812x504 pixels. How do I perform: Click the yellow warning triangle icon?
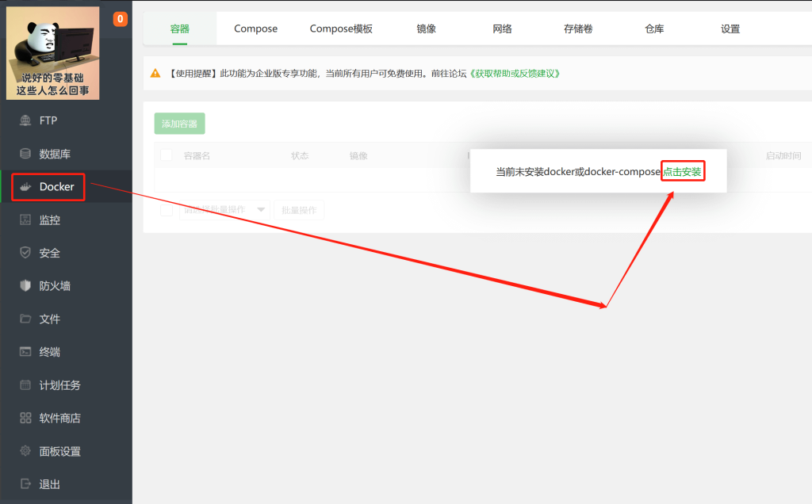point(155,74)
